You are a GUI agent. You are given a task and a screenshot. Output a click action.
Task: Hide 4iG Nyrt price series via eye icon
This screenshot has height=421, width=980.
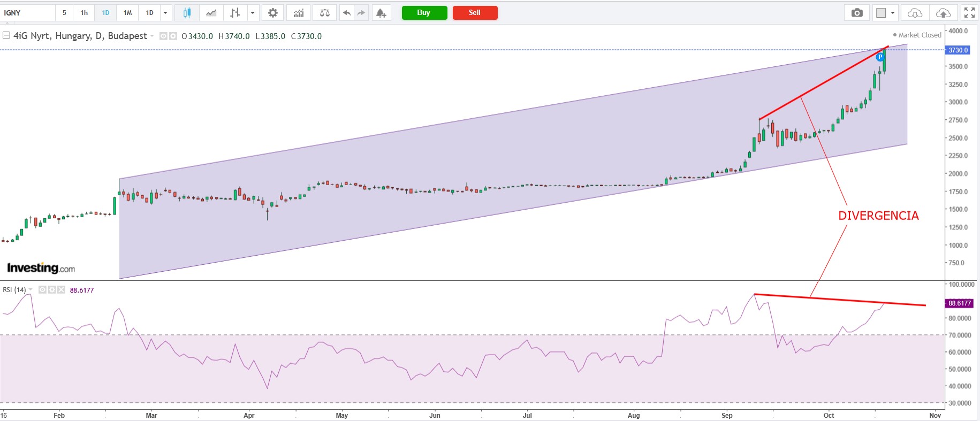tap(164, 36)
